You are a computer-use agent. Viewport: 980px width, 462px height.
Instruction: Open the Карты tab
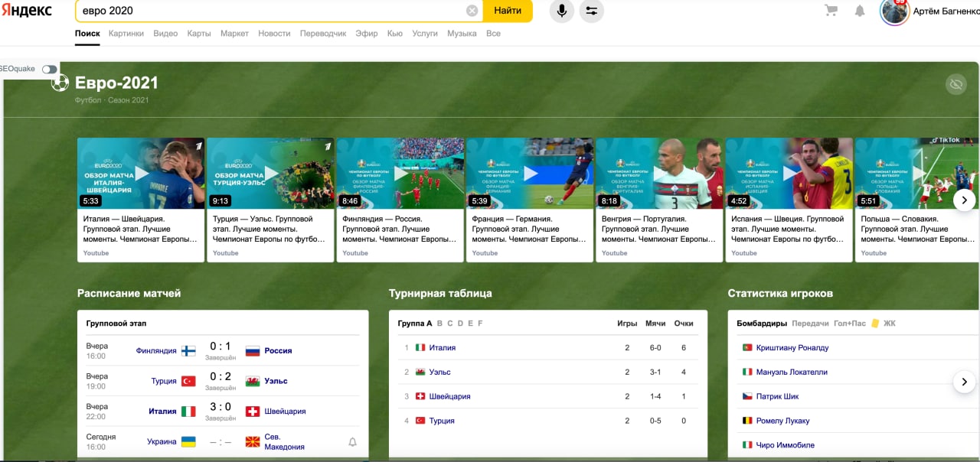[x=199, y=34]
